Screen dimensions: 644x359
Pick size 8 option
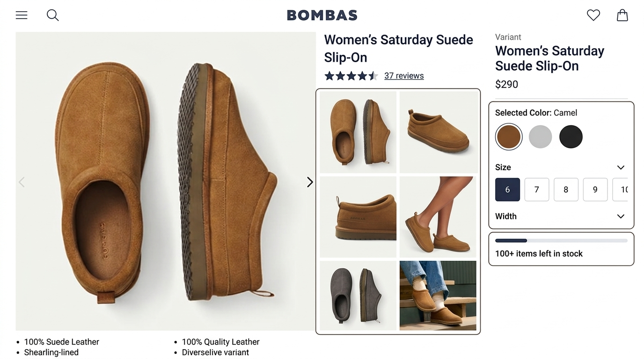[x=566, y=189]
